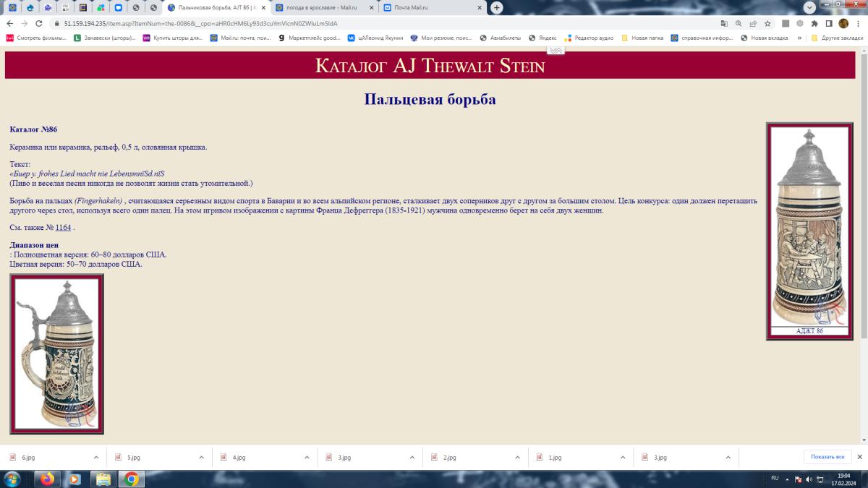Show hidden tray icons arrow
The width and height of the screenshot is (868, 488).
788,479
